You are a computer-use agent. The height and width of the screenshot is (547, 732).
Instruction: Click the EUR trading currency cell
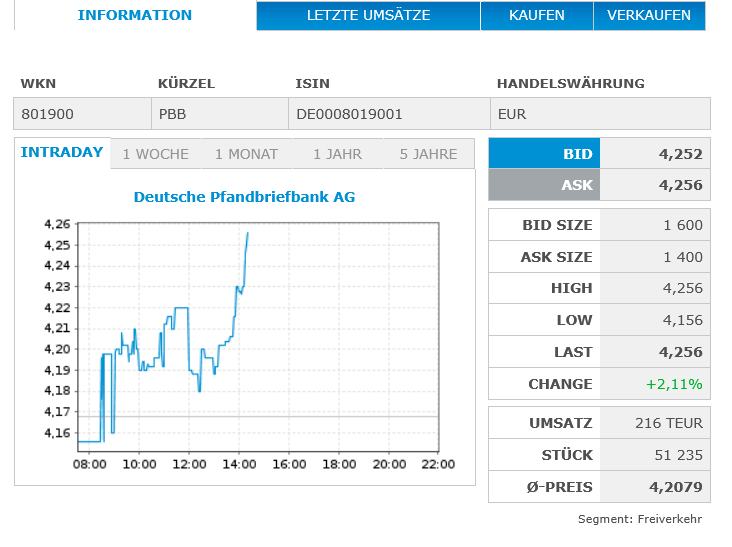[512, 114]
